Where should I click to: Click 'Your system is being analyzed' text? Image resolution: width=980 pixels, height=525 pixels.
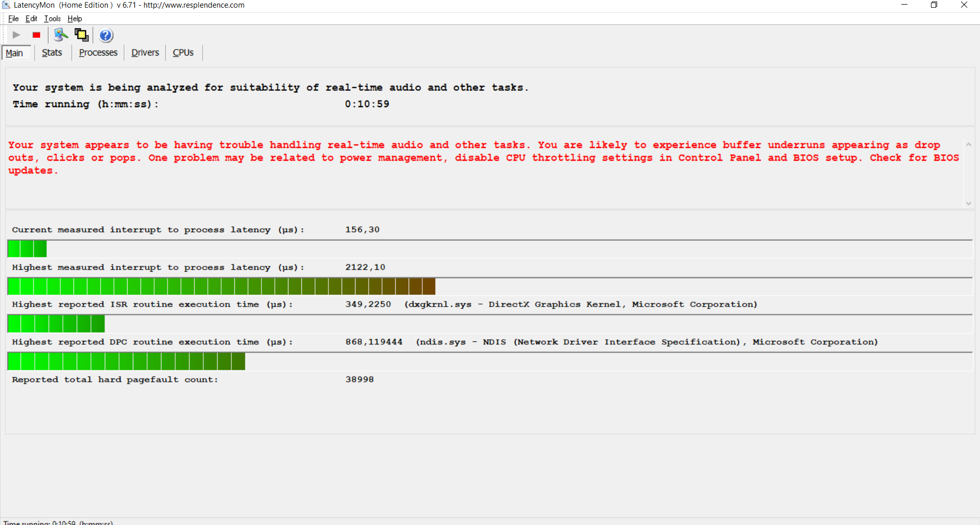point(271,88)
